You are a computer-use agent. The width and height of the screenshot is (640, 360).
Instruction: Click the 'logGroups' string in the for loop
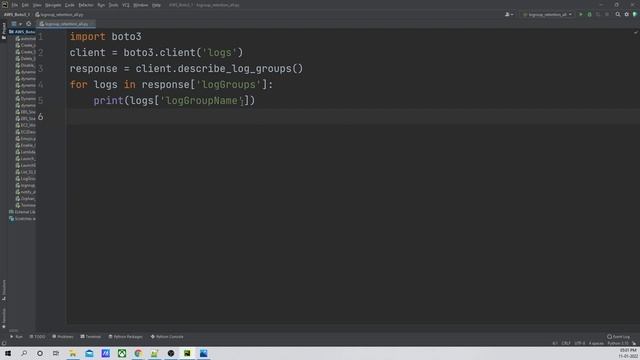[x=229, y=84]
